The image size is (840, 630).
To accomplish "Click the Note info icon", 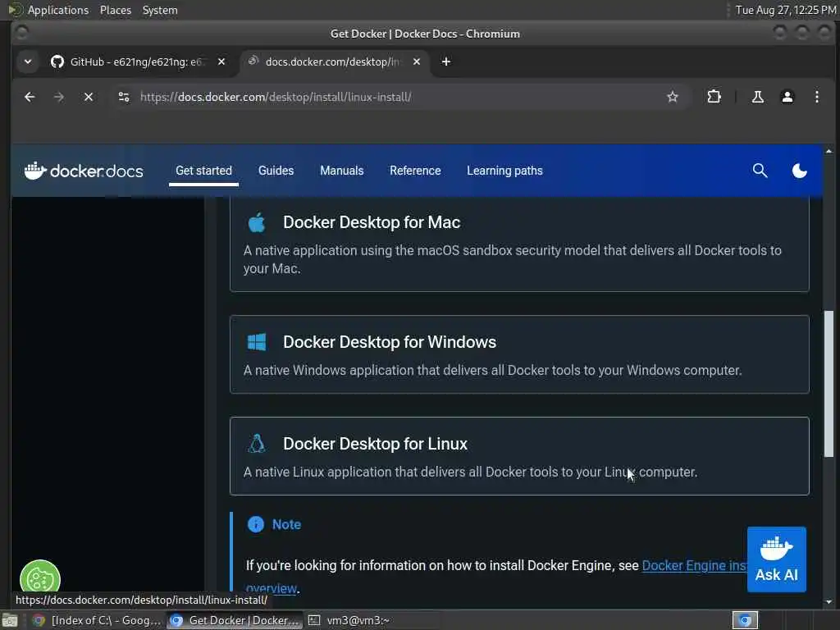I will point(256,524).
